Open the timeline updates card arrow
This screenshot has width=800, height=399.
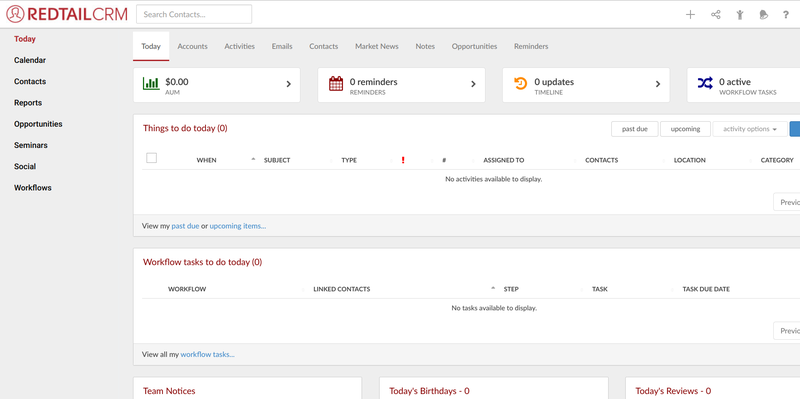tap(658, 84)
